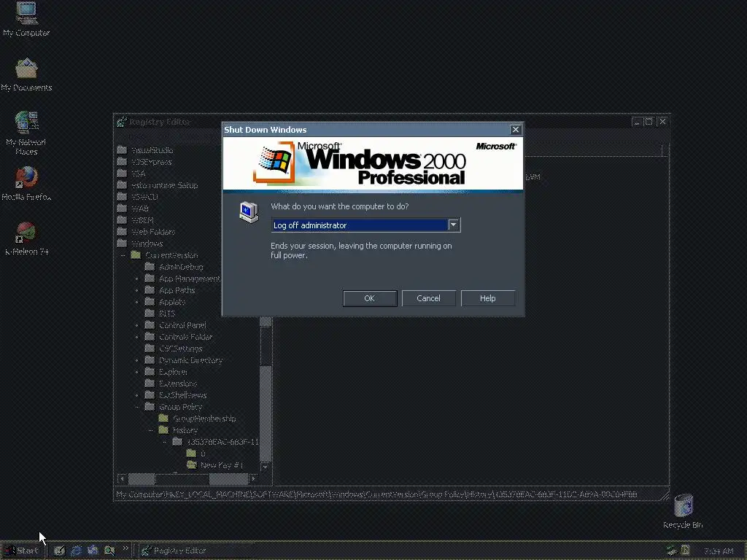Open the shutdown action dropdown arrow
The width and height of the screenshot is (747, 560).
(x=454, y=225)
